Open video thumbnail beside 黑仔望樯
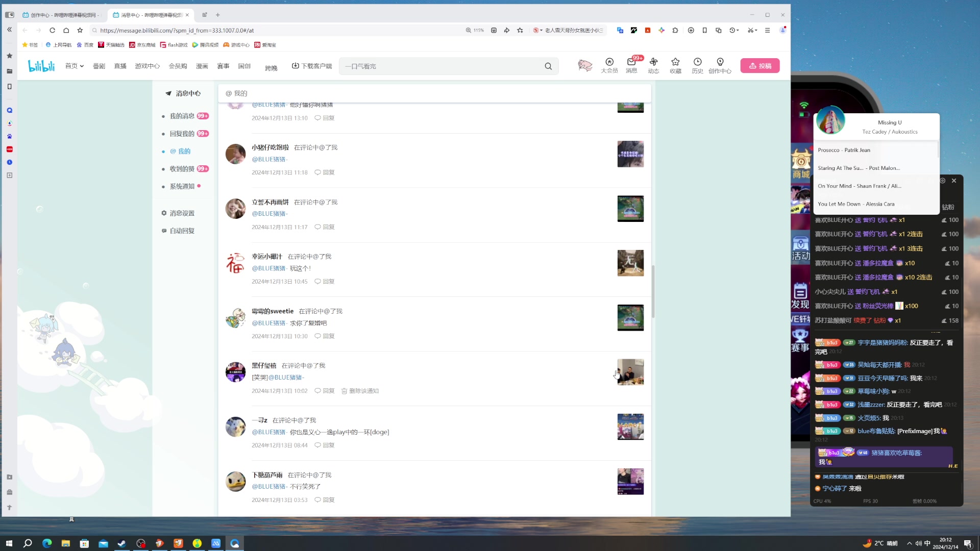The image size is (980, 551). [630, 372]
